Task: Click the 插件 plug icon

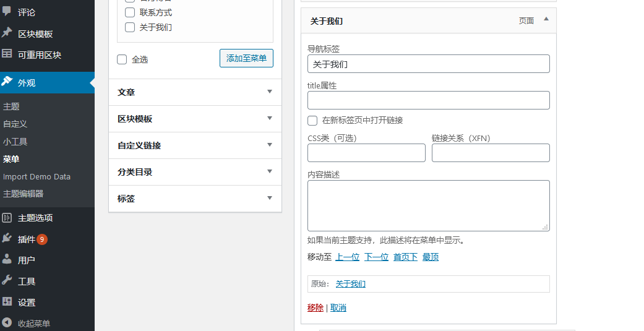Action: (x=7, y=238)
